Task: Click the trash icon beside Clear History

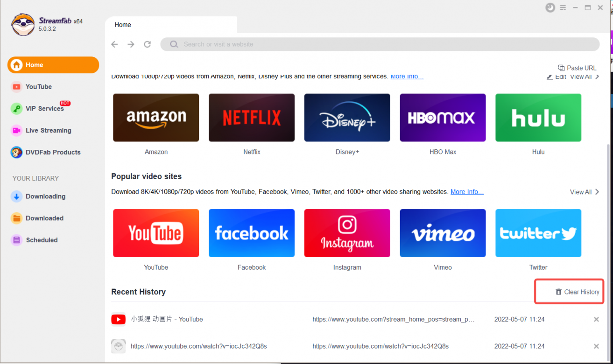Action: [558, 292]
